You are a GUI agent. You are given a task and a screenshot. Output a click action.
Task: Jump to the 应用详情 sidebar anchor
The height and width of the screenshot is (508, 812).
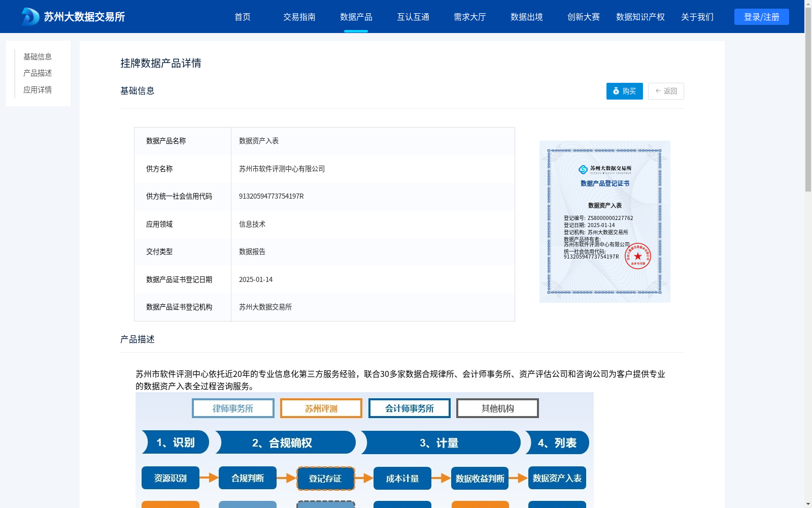[38, 90]
